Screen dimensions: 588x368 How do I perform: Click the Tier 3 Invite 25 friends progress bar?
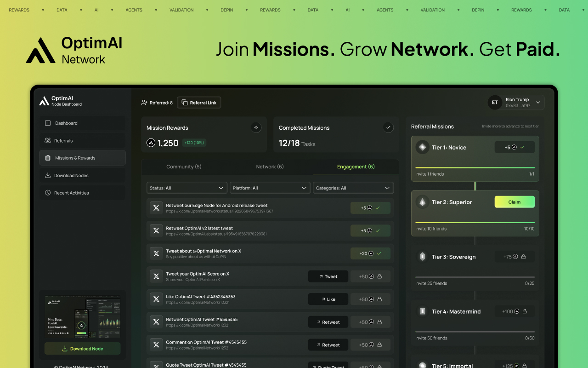pyautogui.click(x=475, y=277)
